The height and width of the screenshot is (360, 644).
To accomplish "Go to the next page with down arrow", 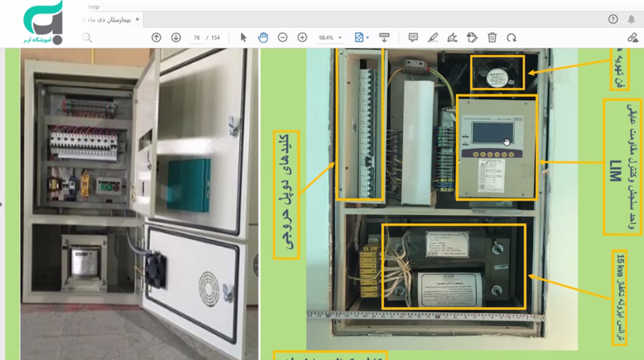I will (176, 37).
